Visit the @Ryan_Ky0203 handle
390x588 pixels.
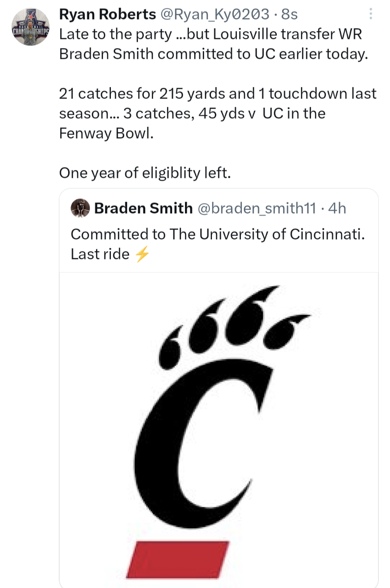[x=214, y=15]
